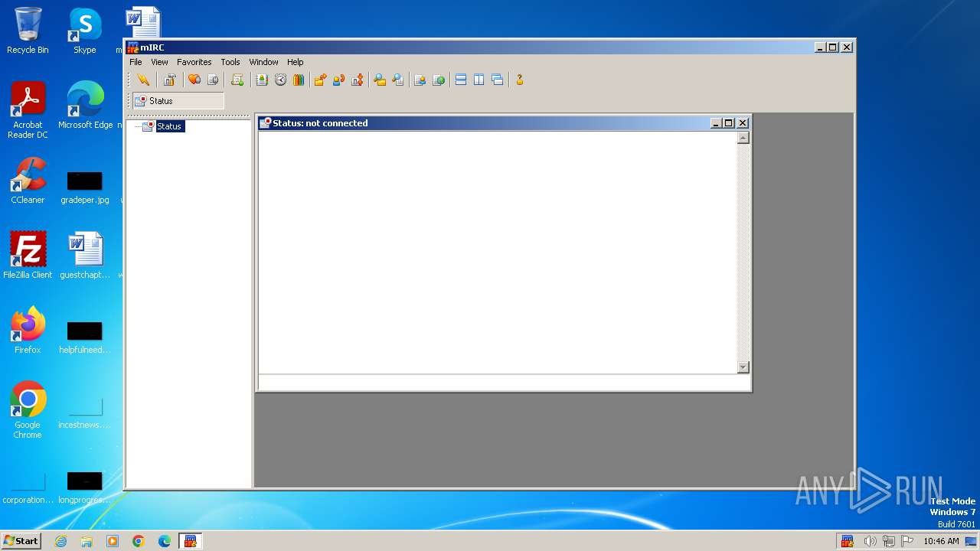Select the Microsoft Edge desktop shortcut
This screenshot has height=551, width=980.
pos(85,106)
